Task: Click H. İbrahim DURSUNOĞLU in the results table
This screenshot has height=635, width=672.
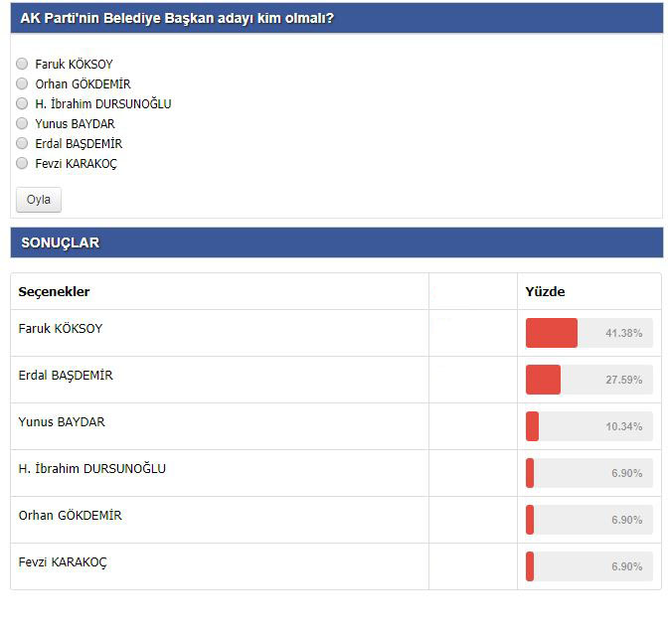Action: point(92,469)
